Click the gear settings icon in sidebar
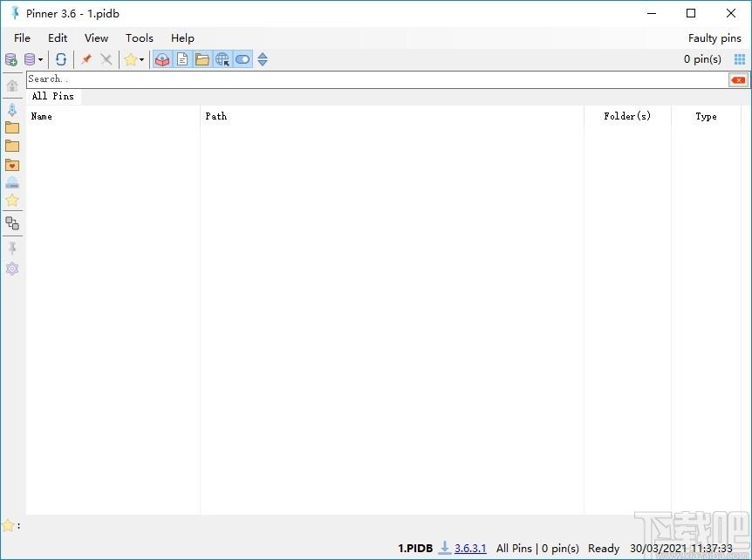This screenshot has width=752, height=560. [12, 269]
